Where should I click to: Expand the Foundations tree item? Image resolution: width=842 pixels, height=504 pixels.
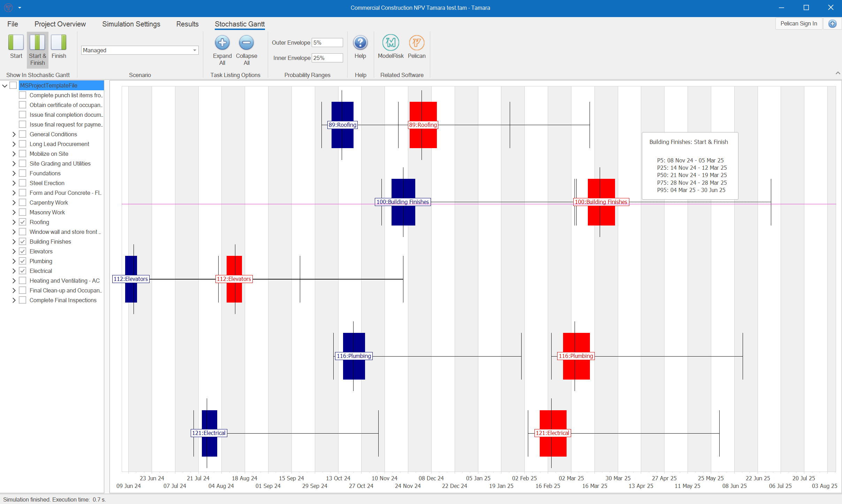tap(14, 173)
